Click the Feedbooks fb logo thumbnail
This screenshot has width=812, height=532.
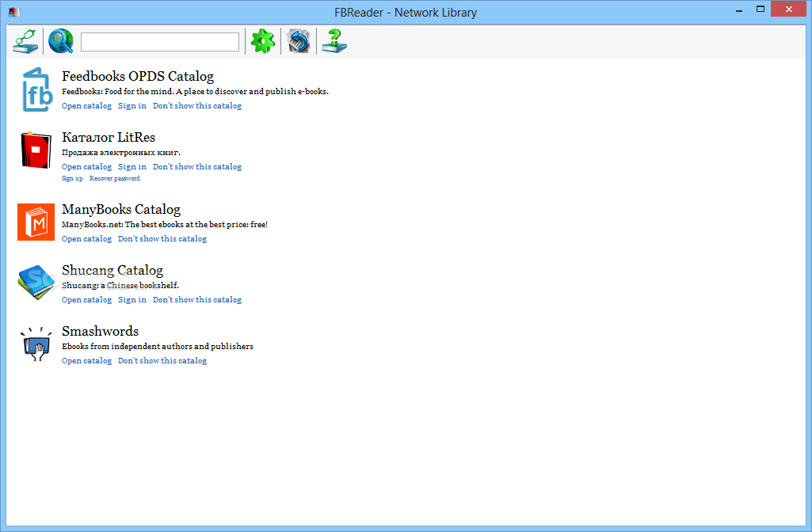coord(36,89)
